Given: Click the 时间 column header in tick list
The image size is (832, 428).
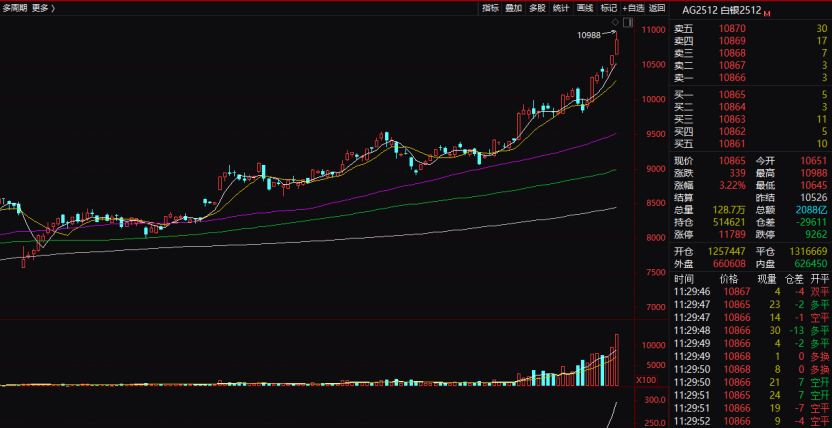Looking at the screenshot, I should point(683,279).
